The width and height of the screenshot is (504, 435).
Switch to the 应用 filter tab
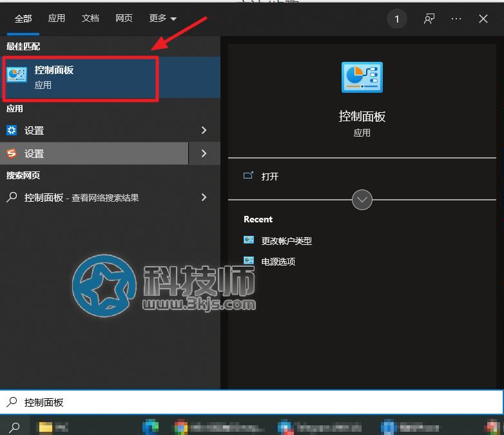click(x=57, y=18)
